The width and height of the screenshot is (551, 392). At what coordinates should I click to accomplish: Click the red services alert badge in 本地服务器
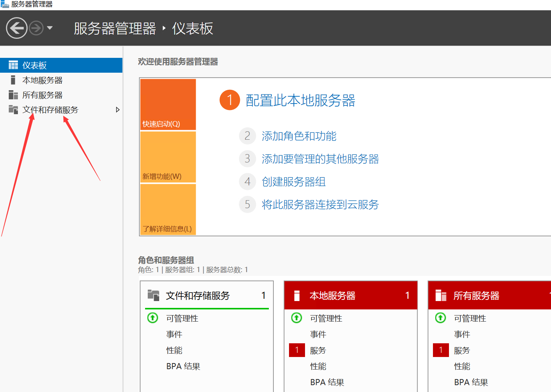[x=297, y=350]
